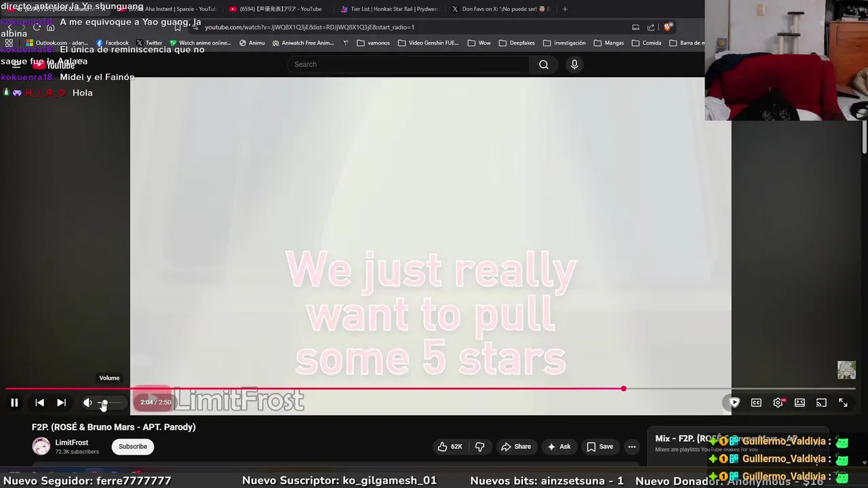868x488 pixels.
Task: Mute the video volume speaker icon
Action: (x=87, y=403)
